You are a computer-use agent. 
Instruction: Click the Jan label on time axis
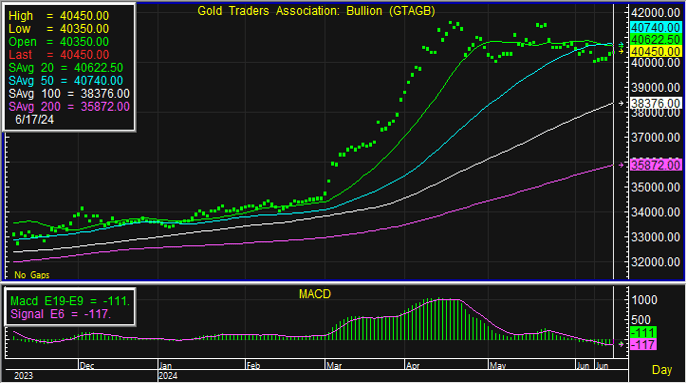[165, 366]
